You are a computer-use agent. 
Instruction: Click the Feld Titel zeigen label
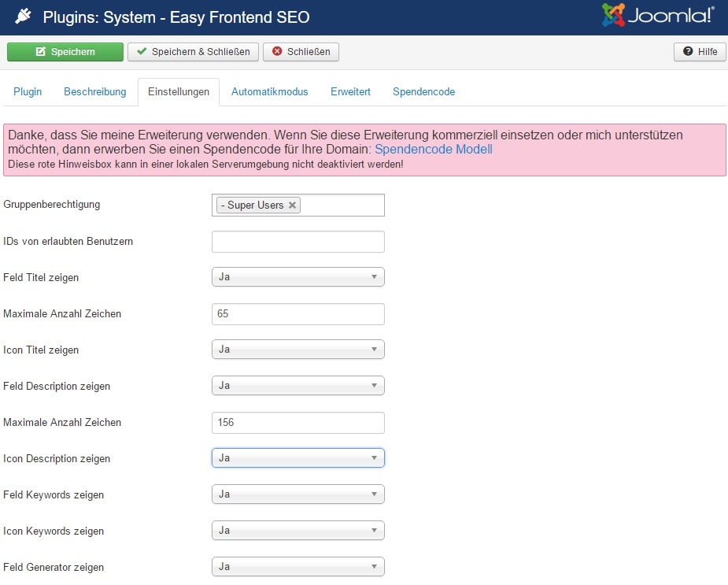[41, 277]
